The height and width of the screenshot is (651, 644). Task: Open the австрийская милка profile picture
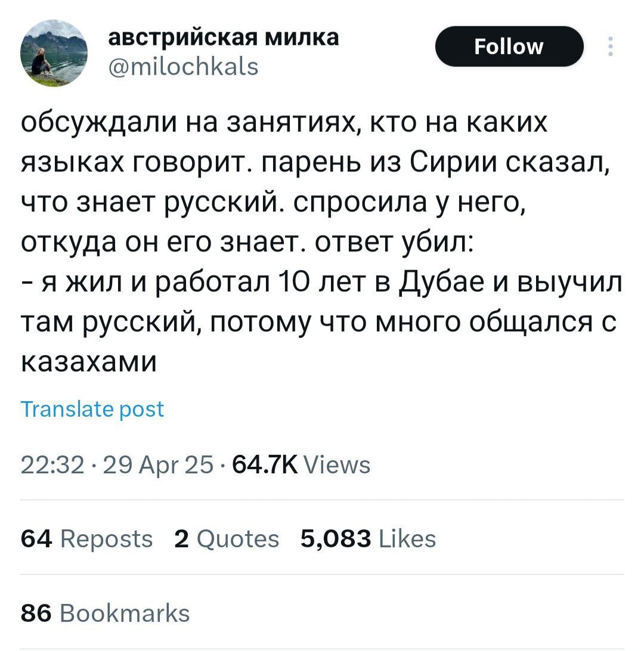[54, 54]
